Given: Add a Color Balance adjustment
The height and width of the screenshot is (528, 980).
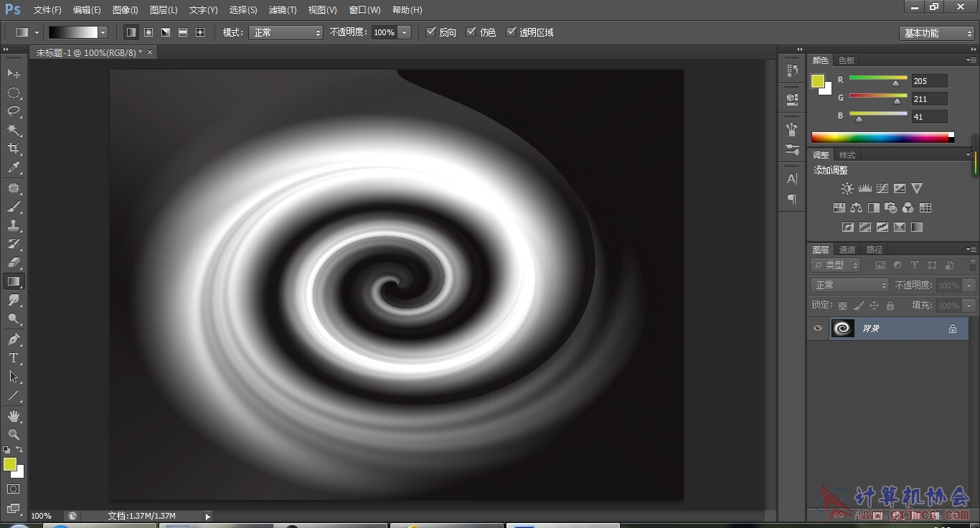Looking at the screenshot, I should [856, 207].
